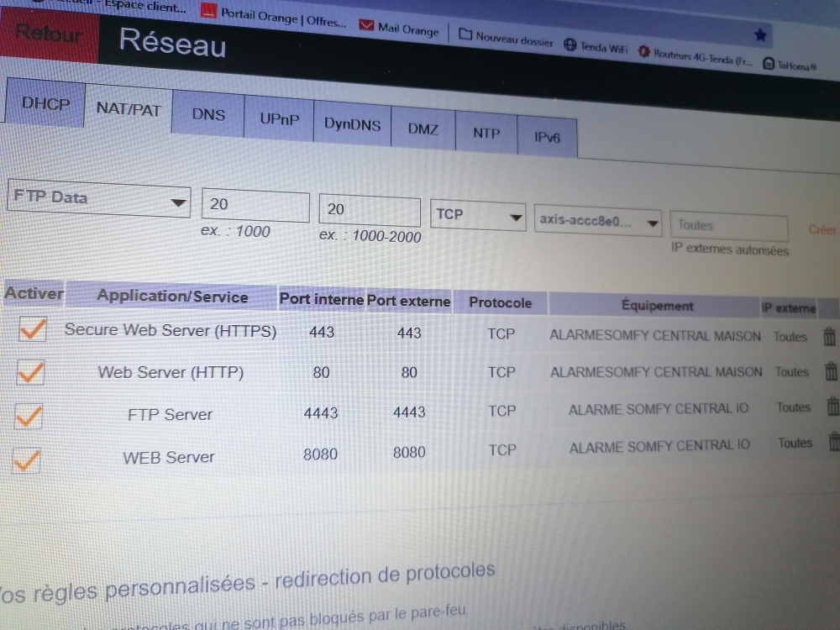Toggle the FTP Server rule checkbox

[29, 415]
